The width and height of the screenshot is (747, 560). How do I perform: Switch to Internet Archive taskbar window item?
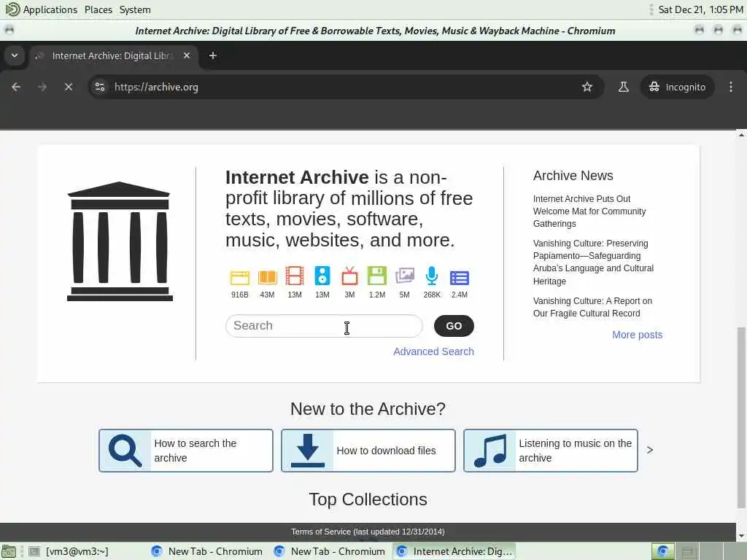[x=454, y=551]
